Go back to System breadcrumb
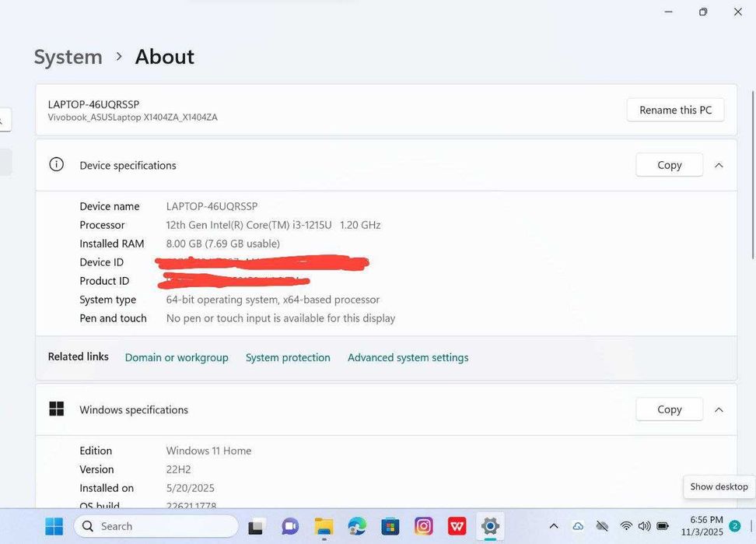This screenshot has width=756, height=544. pyautogui.click(x=68, y=57)
